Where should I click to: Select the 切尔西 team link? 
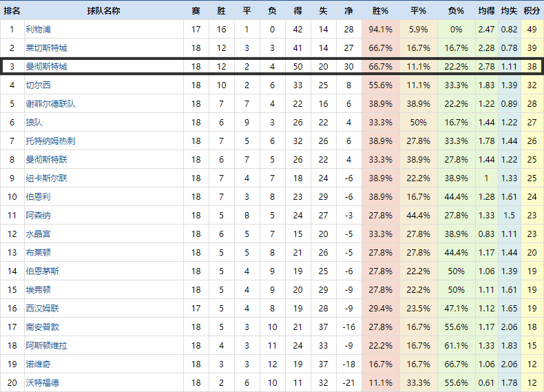pyautogui.click(x=38, y=85)
